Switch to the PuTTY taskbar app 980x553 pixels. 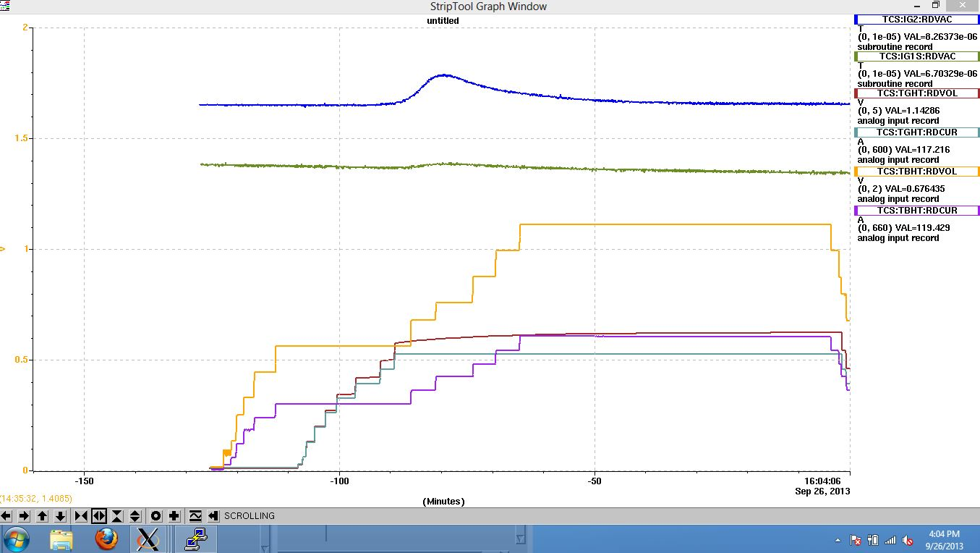(x=196, y=539)
